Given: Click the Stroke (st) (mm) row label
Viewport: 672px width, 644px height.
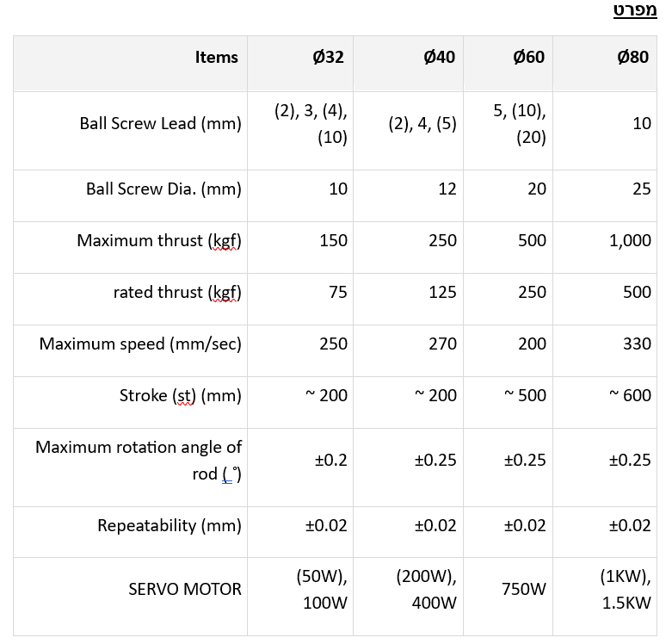Looking at the screenshot, I should pyautogui.click(x=180, y=396).
